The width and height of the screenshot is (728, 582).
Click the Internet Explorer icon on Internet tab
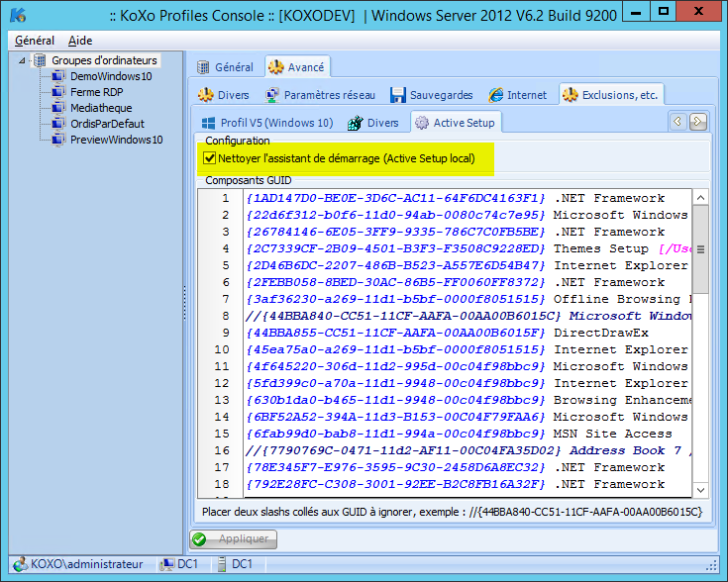496,95
